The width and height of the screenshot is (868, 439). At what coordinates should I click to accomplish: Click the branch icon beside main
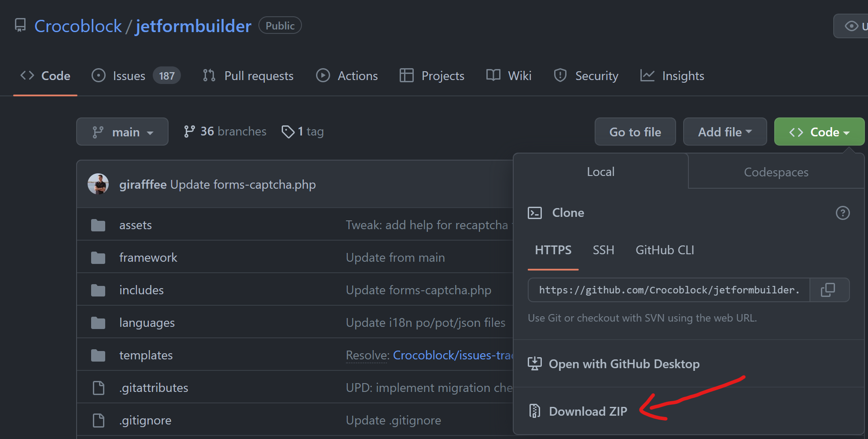click(98, 131)
